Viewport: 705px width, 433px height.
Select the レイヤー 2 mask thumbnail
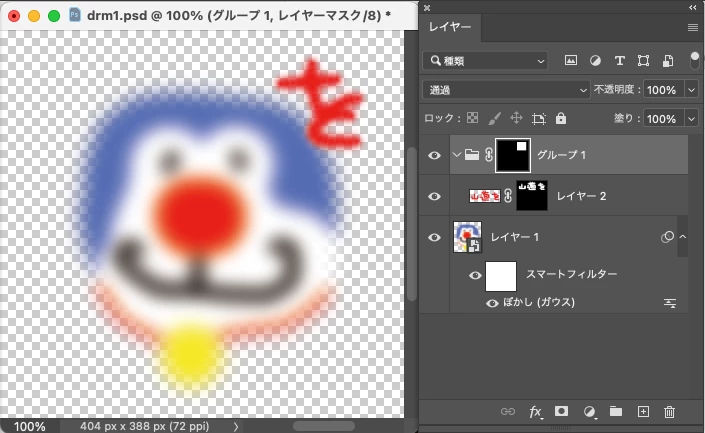click(x=532, y=196)
